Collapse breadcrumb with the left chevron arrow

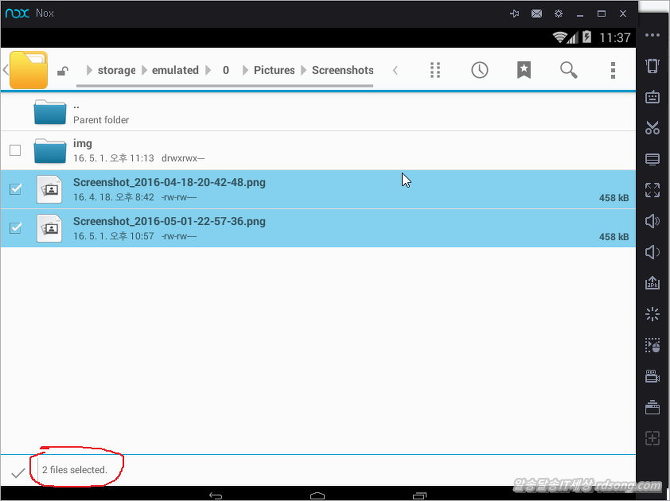pos(395,70)
